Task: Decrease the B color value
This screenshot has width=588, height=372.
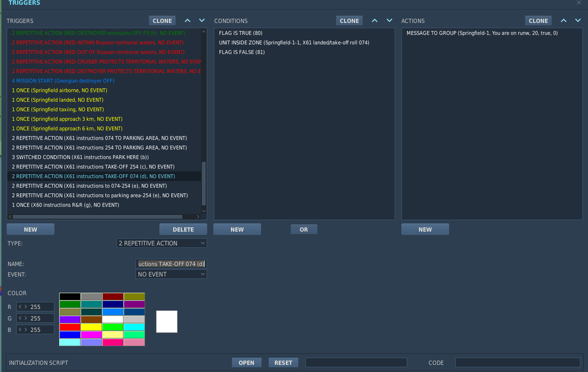Action: [x=20, y=330]
